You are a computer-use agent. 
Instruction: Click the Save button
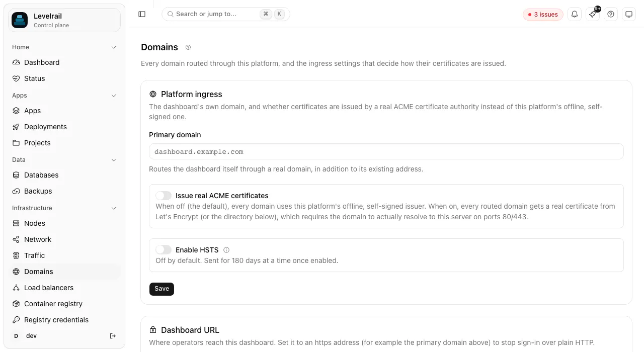tap(162, 289)
